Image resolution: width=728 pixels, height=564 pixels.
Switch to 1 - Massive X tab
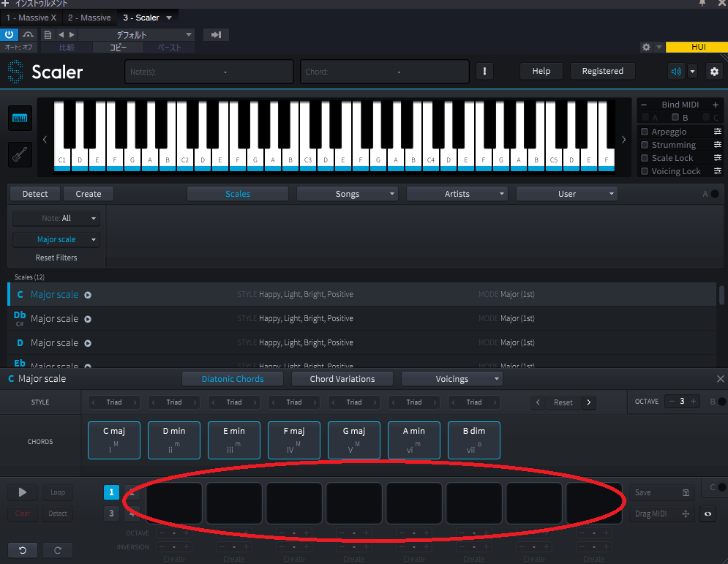pyautogui.click(x=31, y=18)
